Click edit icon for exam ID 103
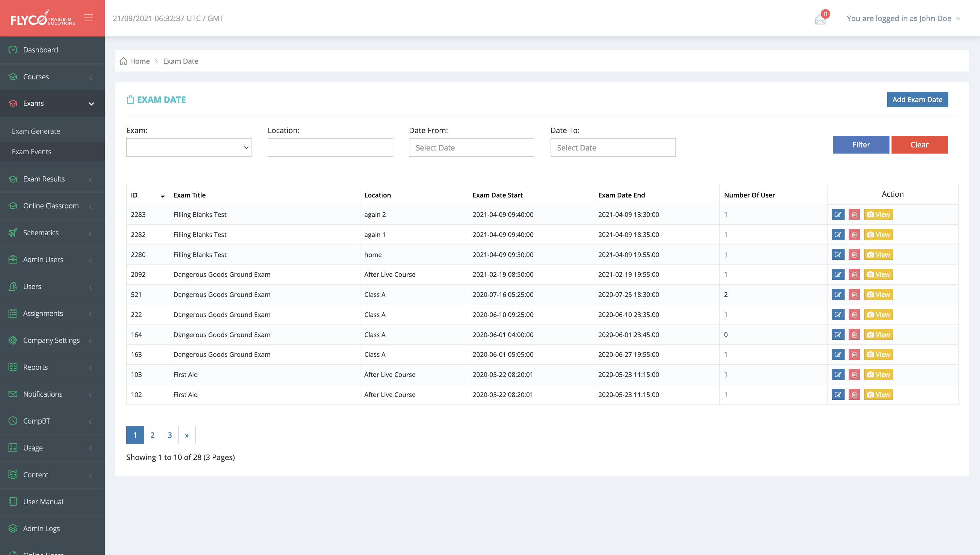Image resolution: width=980 pixels, height=555 pixels. click(x=838, y=375)
